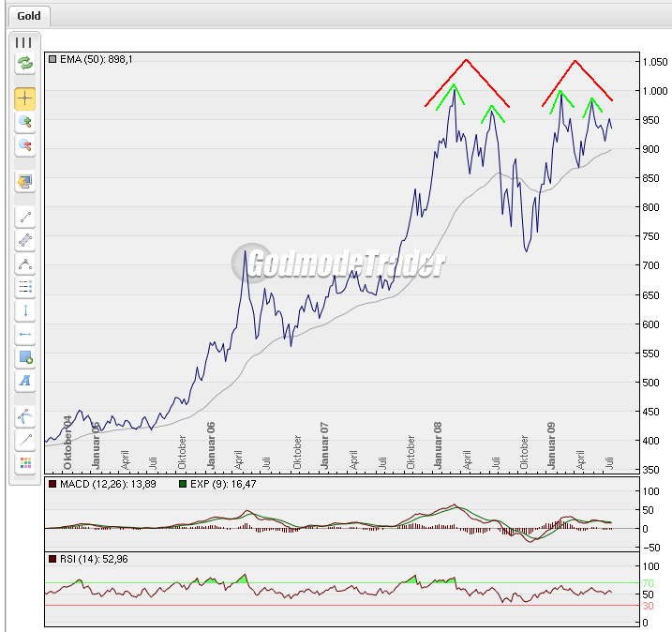This screenshot has height=632, width=672.
Task: Click the green EXP (9) legend swatch
Action: point(182,484)
